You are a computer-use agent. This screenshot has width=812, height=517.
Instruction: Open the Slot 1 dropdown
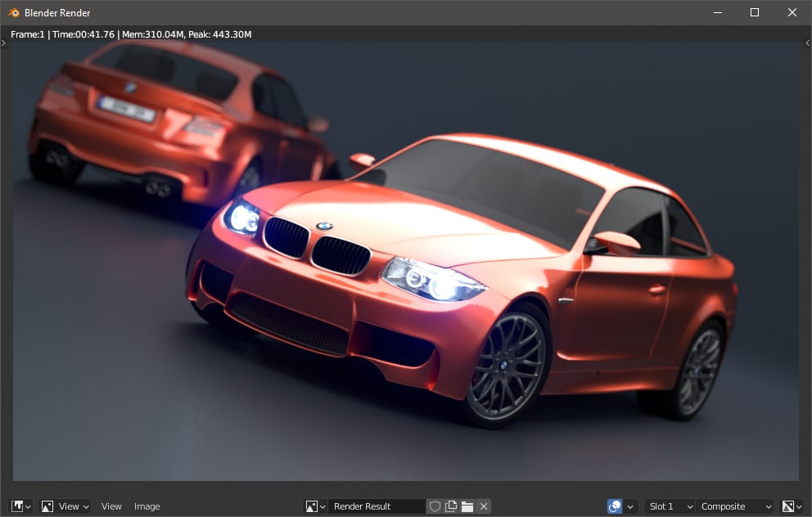670,506
